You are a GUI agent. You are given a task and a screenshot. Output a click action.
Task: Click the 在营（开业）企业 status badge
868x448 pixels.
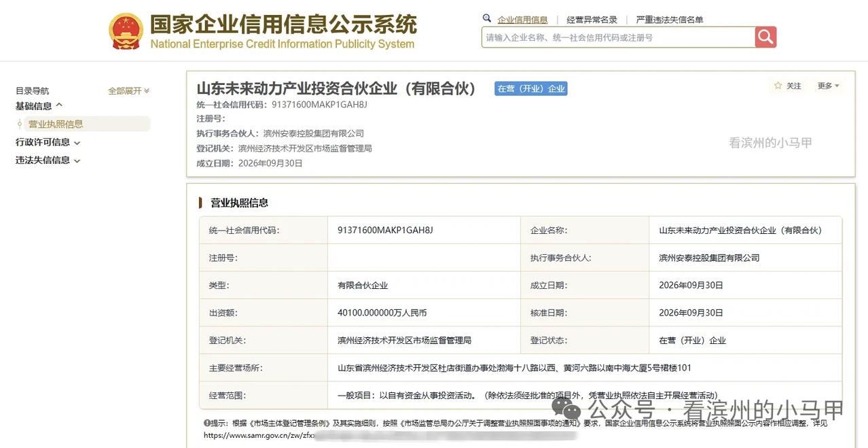(531, 88)
